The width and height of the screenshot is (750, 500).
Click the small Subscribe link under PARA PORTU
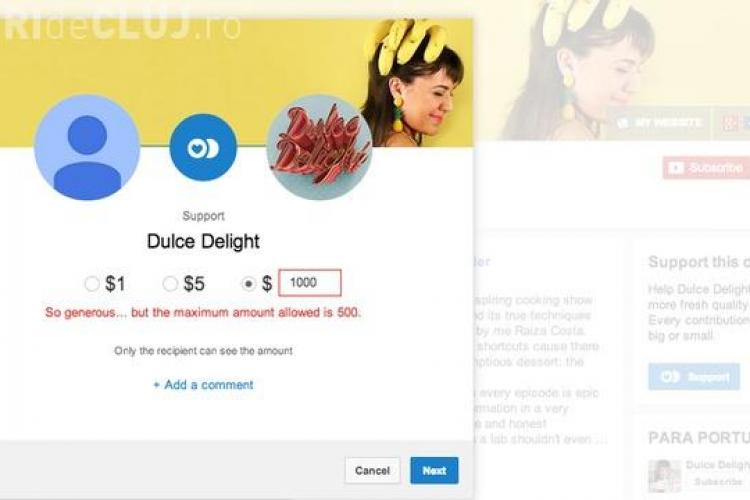click(x=718, y=481)
